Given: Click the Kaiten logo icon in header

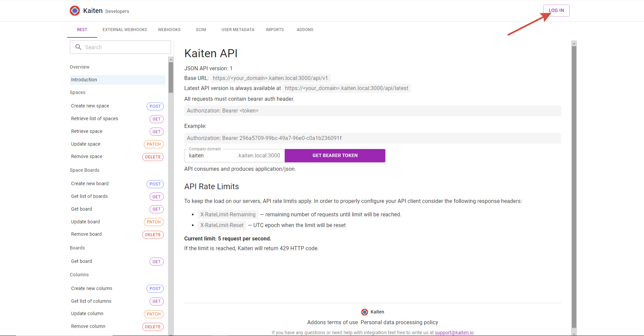Looking at the screenshot, I should click(75, 11).
